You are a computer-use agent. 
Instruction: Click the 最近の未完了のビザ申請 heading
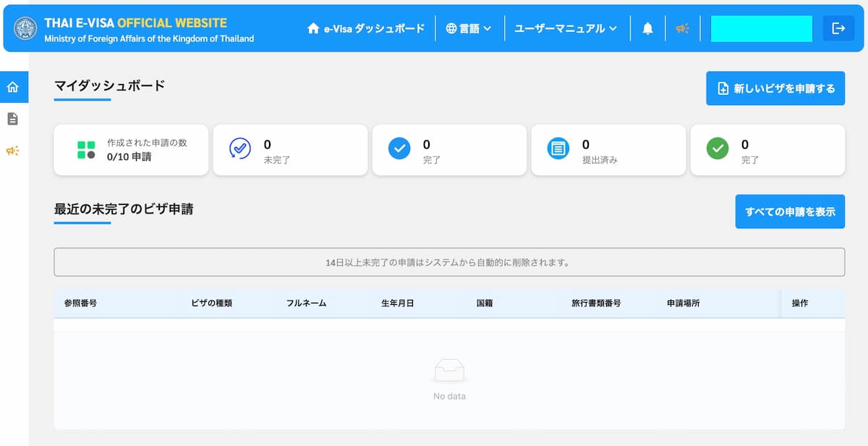tap(124, 209)
